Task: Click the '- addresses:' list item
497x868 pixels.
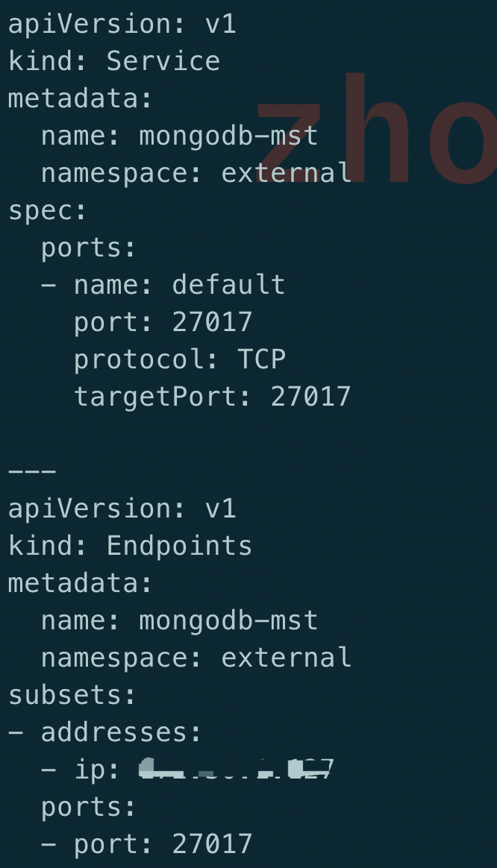Action: pos(105,732)
